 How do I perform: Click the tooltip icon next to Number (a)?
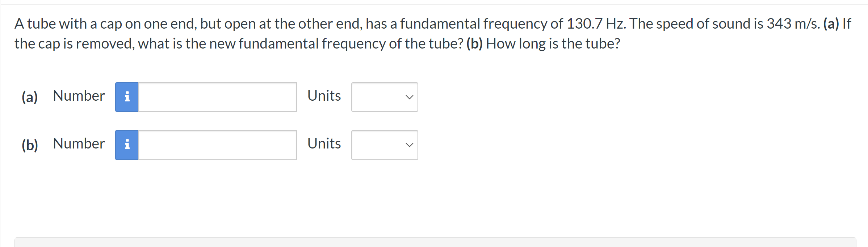pos(127,97)
